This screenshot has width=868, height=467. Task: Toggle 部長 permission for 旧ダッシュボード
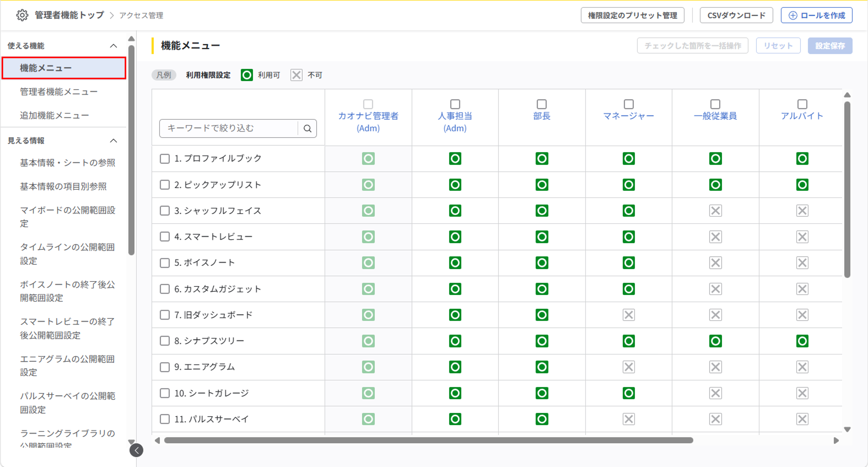coord(542,315)
